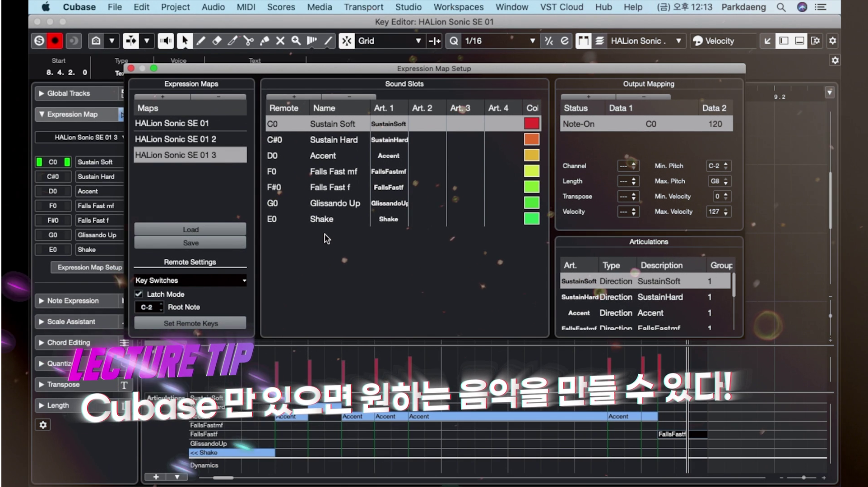Select the Mute X tool
The image size is (868, 487).
click(280, 41)
